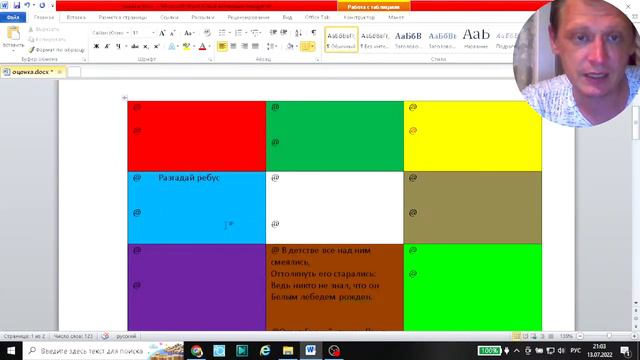
Task: Apply the Без интервала style
Action: coord(375,40)
